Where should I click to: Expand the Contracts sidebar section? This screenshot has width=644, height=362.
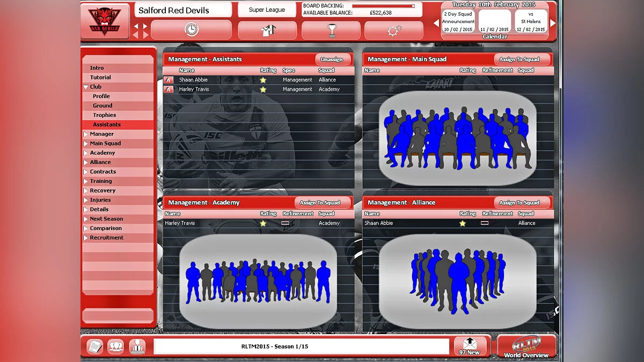coord(85,172)
